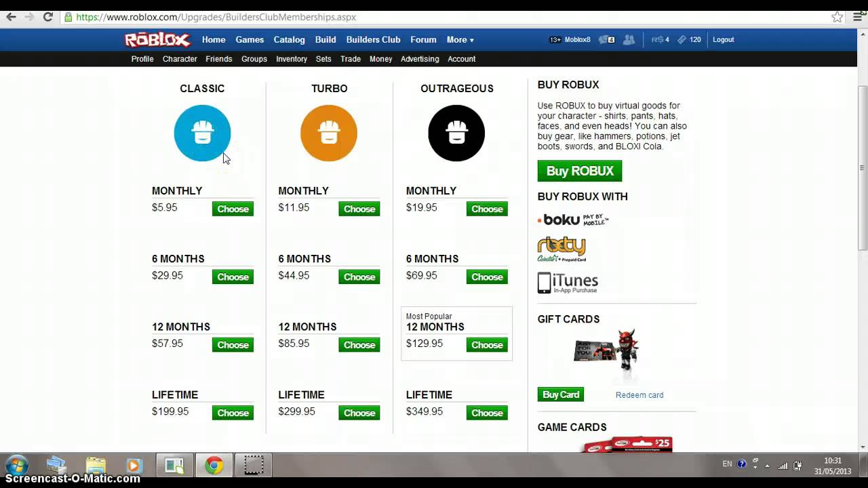
Task: Click the Buy Card button
Action: (x=561, y=394)
